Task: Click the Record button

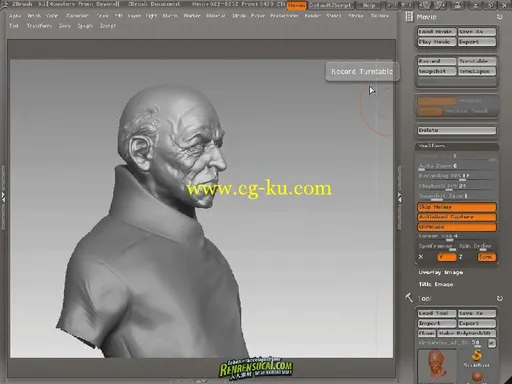Action: click(x=437, y=61)
